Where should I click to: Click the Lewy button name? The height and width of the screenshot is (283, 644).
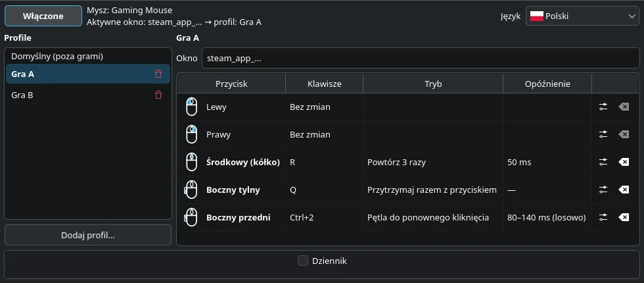click(x=216, y=107)
